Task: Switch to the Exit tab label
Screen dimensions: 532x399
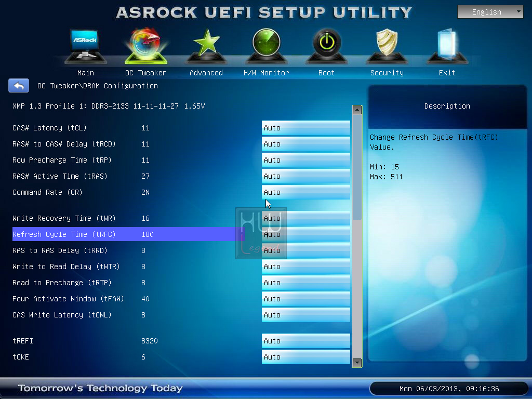Action: click(x=447, y=73)
